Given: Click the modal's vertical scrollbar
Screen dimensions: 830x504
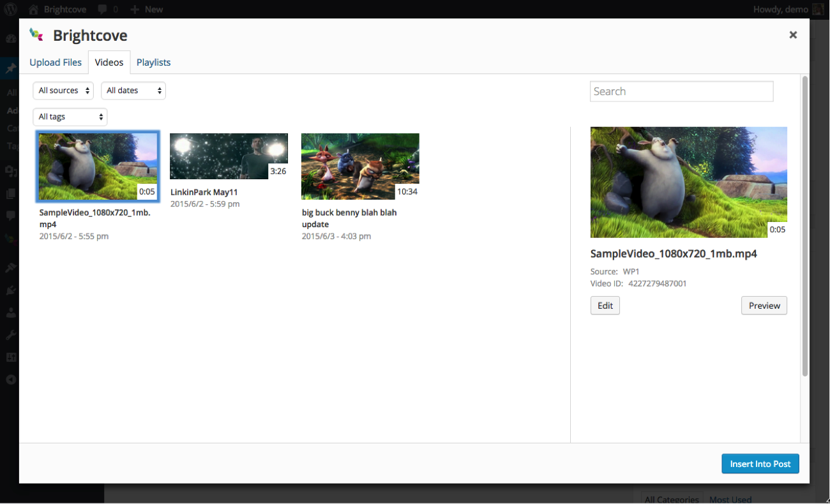Looking at the screenshot, I should point(804,226).
